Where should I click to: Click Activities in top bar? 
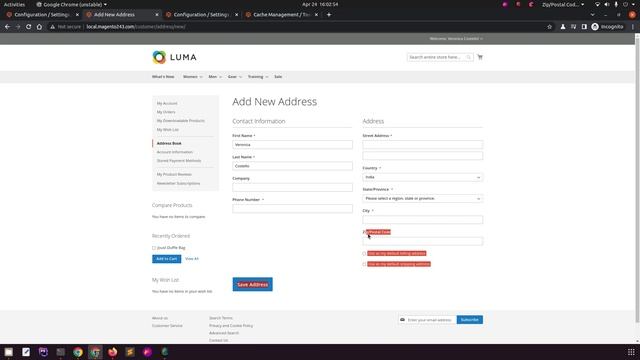14,4
